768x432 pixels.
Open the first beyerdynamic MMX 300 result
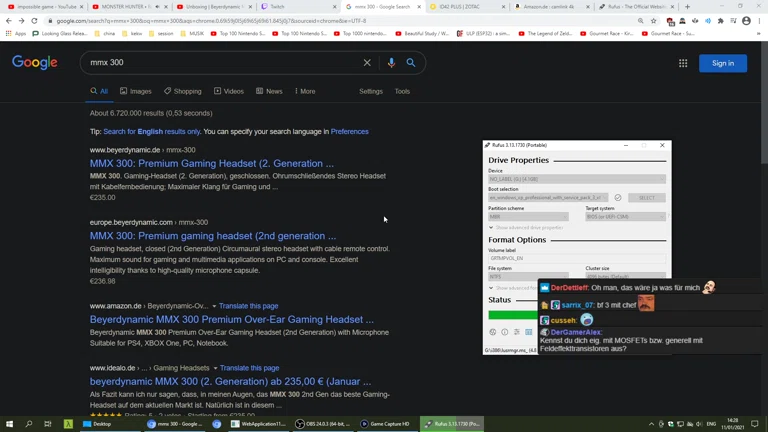(212, 163)
